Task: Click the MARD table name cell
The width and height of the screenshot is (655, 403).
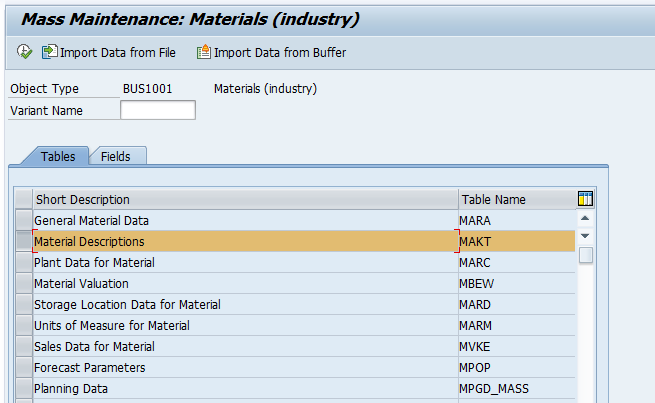Action: click(515, 304)
